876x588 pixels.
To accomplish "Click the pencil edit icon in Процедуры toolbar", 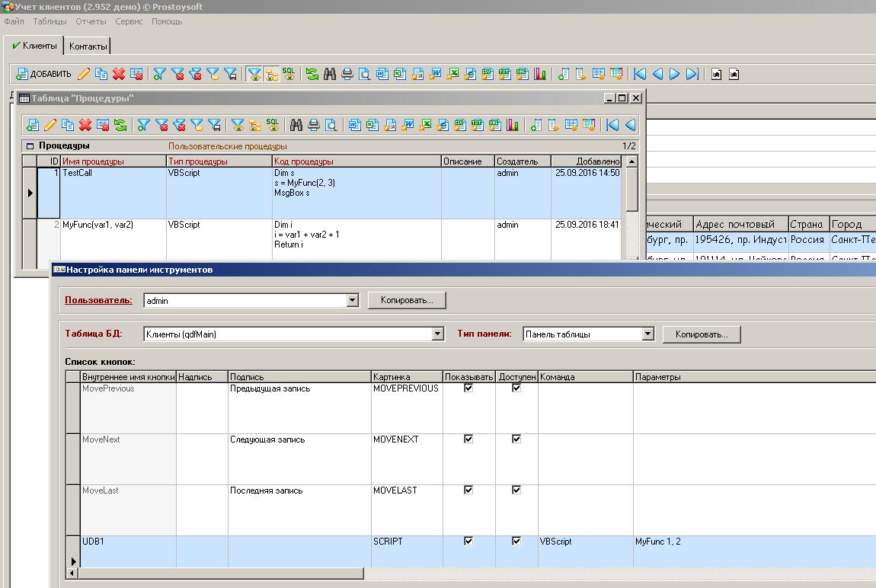I will coord(50,125).
